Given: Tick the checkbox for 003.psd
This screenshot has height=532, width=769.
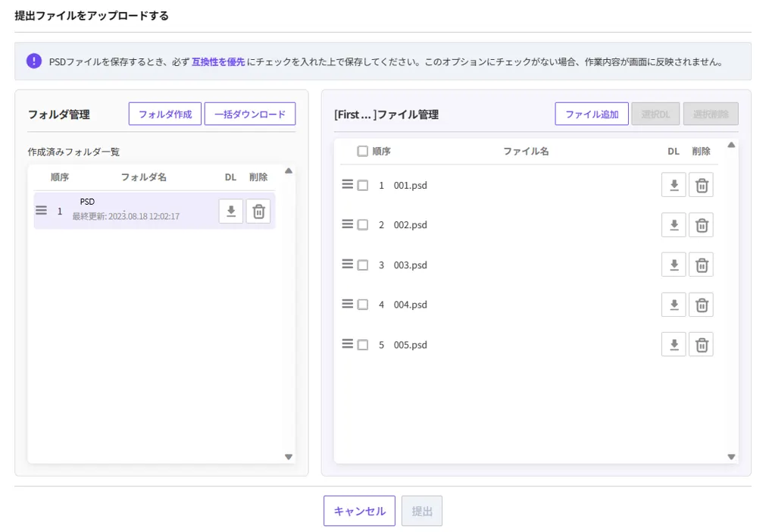Looking at the screenshot, I should 362,265.
